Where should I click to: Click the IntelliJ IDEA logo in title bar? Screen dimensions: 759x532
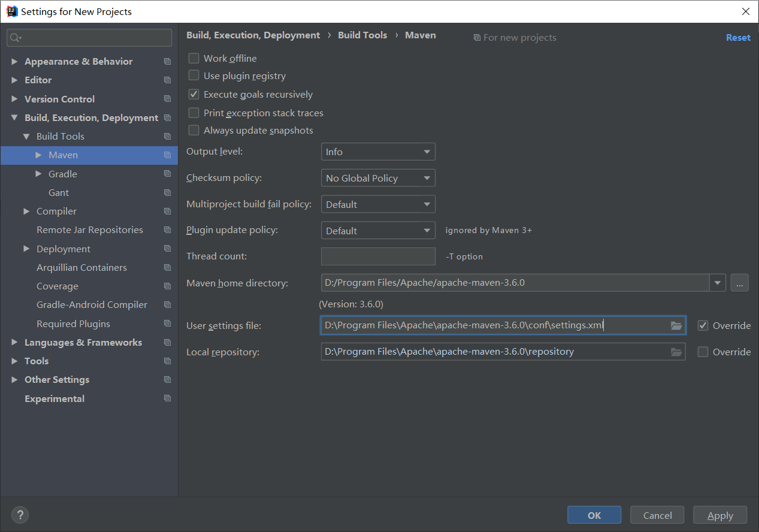pyautogui.click(x=11, y=11)
